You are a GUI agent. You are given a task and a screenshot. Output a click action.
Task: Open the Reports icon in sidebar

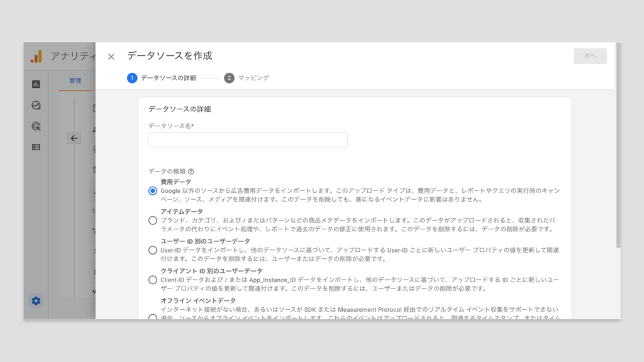[x=36, y=84]
